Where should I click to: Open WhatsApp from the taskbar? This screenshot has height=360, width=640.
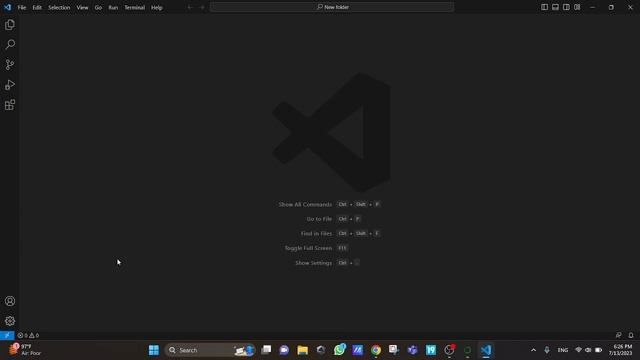[x=339, y=350]
